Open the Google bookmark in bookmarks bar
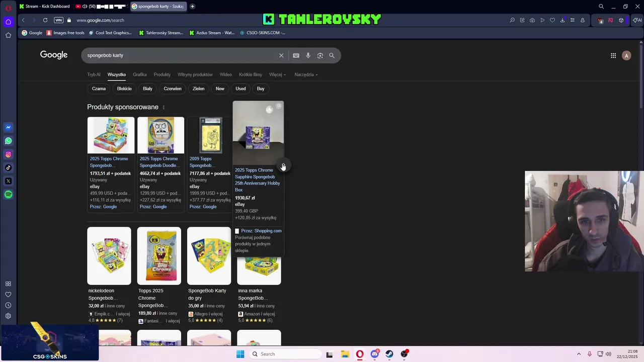 tap(32, 33)
